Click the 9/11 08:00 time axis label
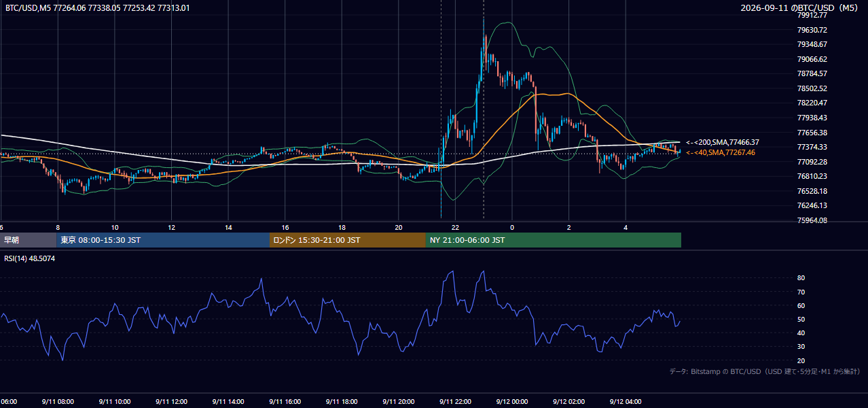This screenshot has width=868, height=408. tap(58, 401)
